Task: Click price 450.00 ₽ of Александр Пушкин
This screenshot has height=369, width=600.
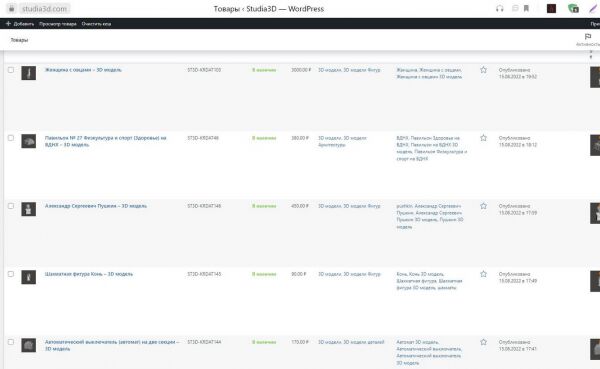Action: click(300, 206)
